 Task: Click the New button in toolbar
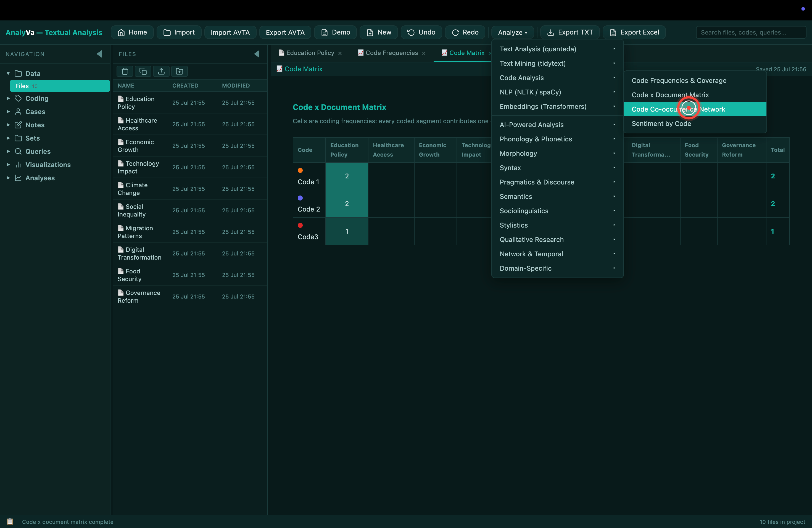(x=379, y=32)
